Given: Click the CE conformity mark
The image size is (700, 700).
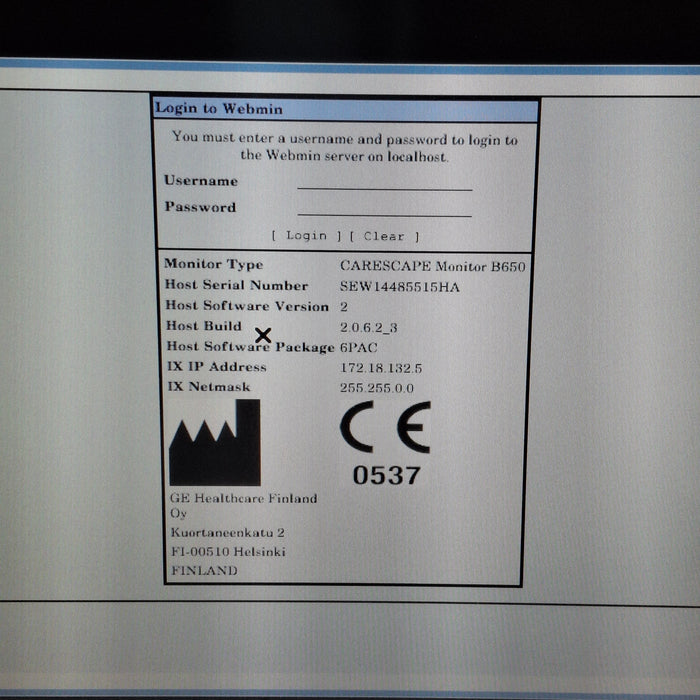Looking at the screenshot, I should 385,427.
